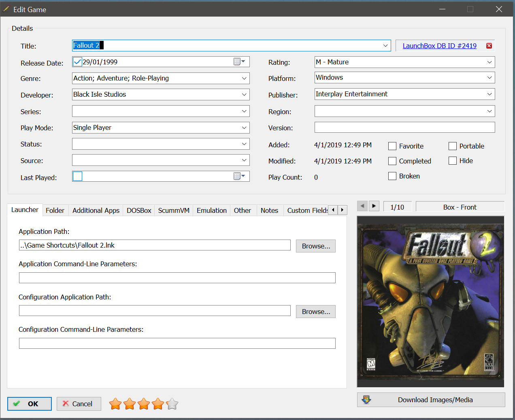Toggle the Release Date checkbox

(x=77, y=62)
